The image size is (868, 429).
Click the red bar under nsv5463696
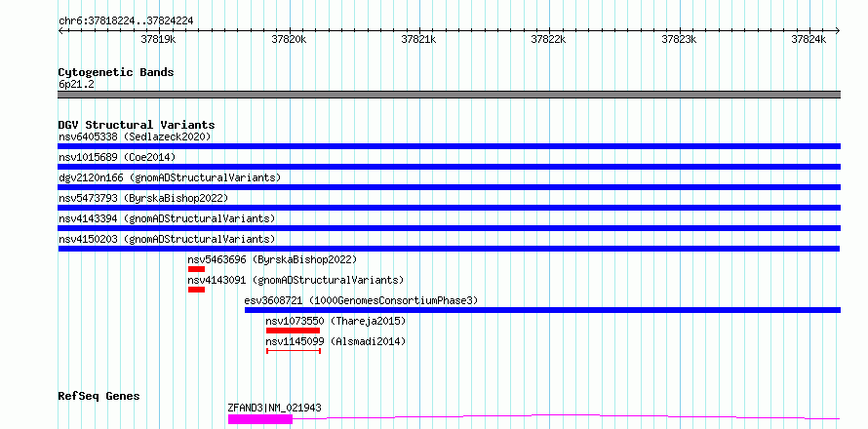(x=196, y=269)
